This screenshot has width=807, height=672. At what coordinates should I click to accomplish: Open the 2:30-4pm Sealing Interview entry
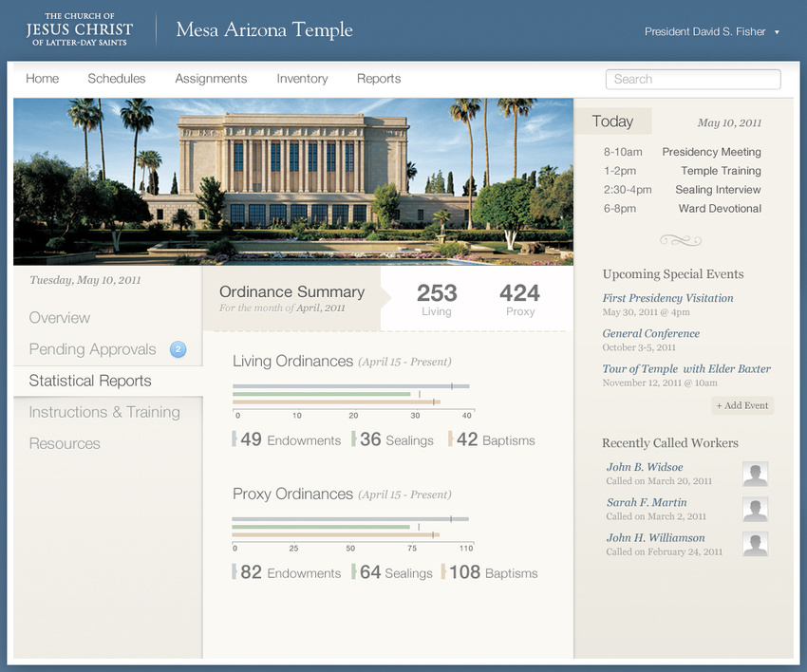tap(683, 189)
